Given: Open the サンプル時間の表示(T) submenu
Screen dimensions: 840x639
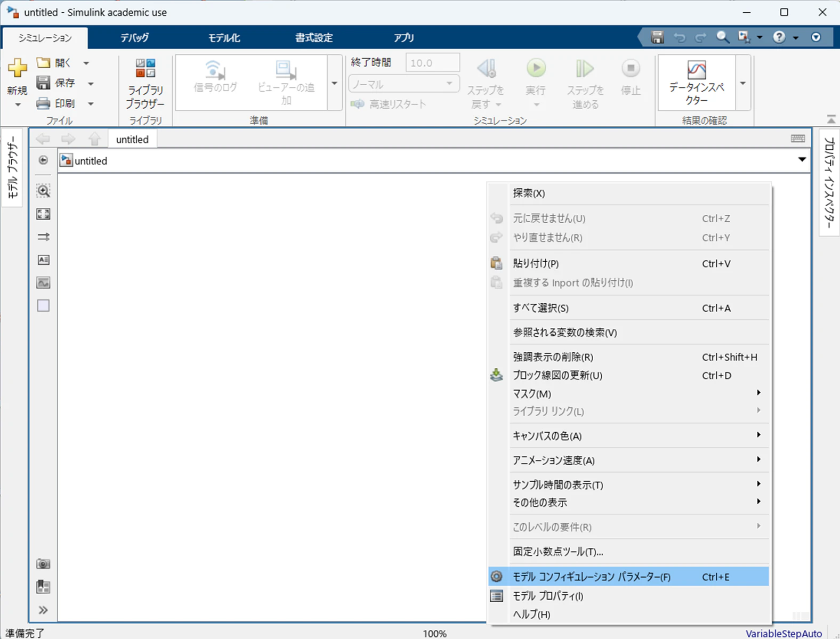Looking at the screenshot, I should coord(628,484).
